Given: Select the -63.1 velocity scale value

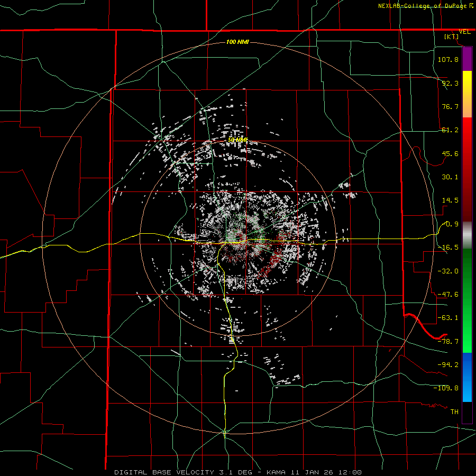Looking at the screenshot, I should [x=448, y=318].
